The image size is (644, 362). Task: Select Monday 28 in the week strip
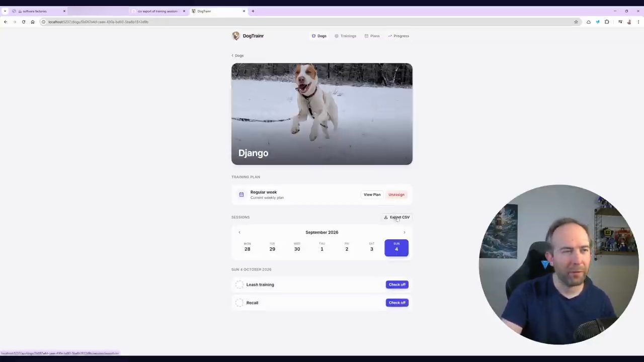[247, 247]
